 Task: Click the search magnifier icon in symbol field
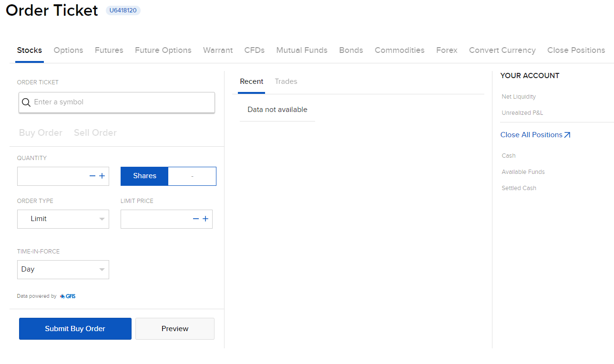(x=26, y=102)
